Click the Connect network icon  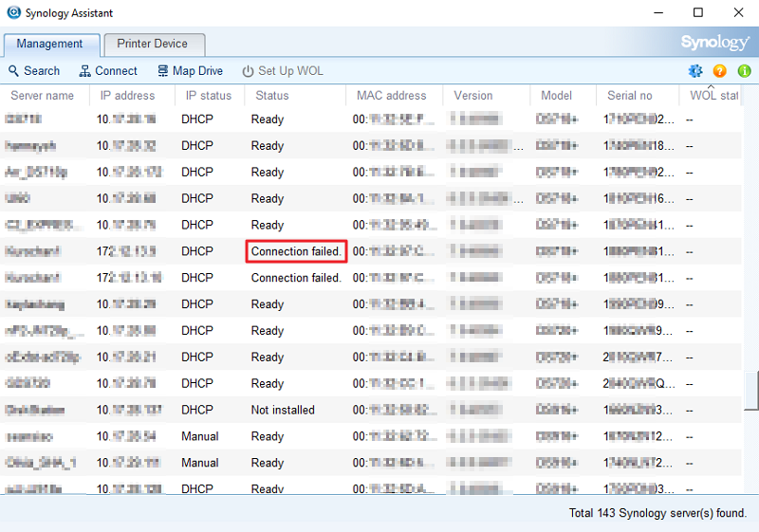coord(85,71)
